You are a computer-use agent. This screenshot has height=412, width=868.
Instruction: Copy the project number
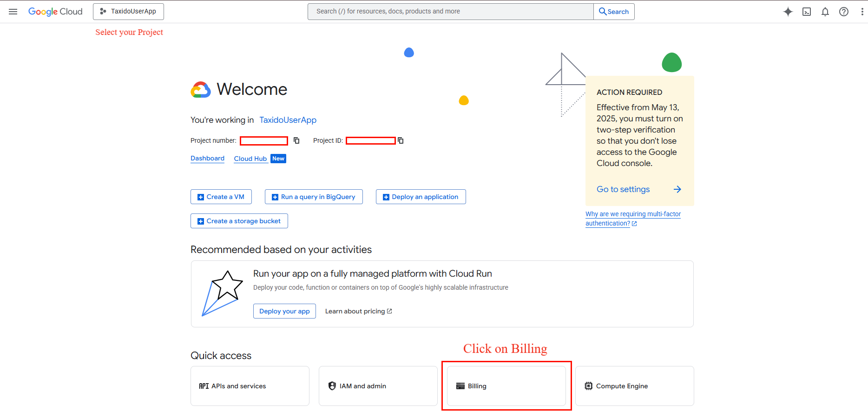pyautogui.click(x=296, y=140)
